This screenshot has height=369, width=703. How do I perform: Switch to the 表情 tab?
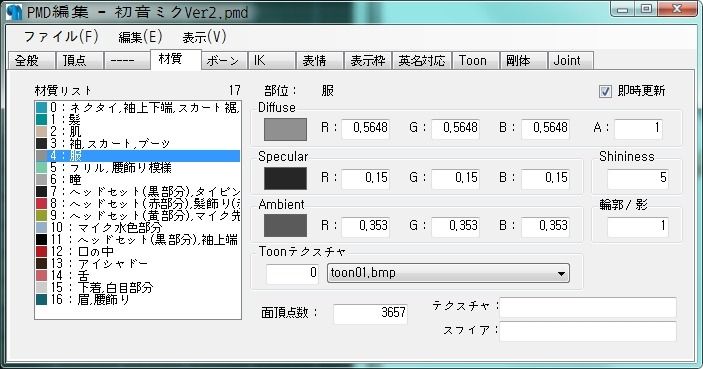click(320, 61)
